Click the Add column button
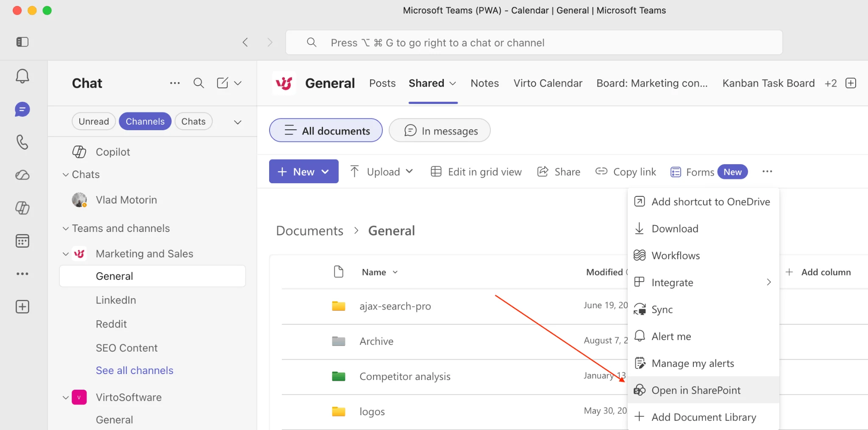The height and width of the screenshot is (430, 868). tap(818, 272)
